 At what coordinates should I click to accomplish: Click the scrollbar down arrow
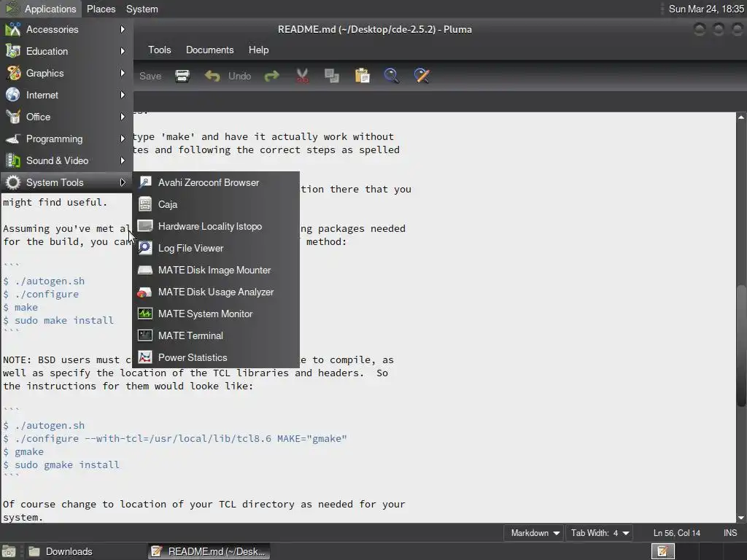[x=741, y=518]
